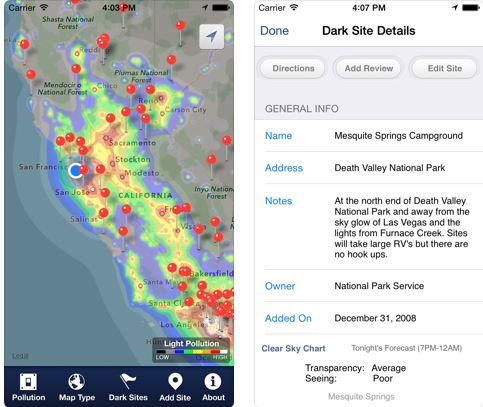The width and height of the screenshot is (483, 407).
Task: Click the Done link
Action: coord(274,31)
